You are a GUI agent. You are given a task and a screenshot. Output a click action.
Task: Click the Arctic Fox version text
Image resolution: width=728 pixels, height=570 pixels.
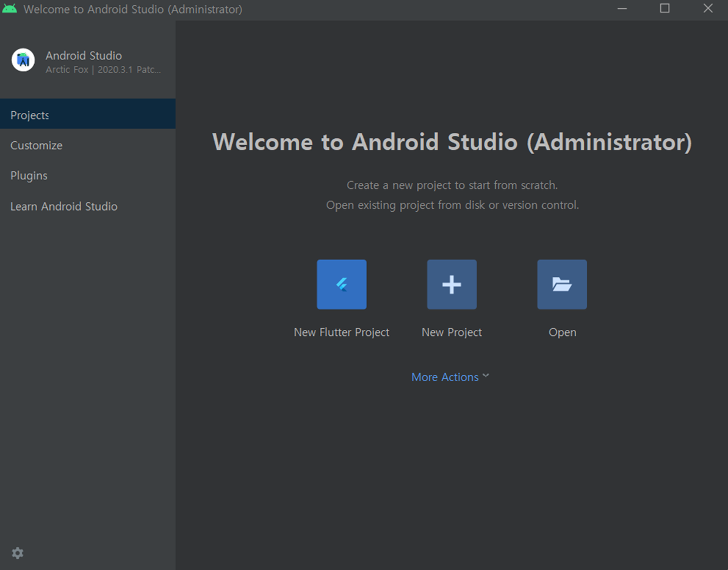click(103, 69)
